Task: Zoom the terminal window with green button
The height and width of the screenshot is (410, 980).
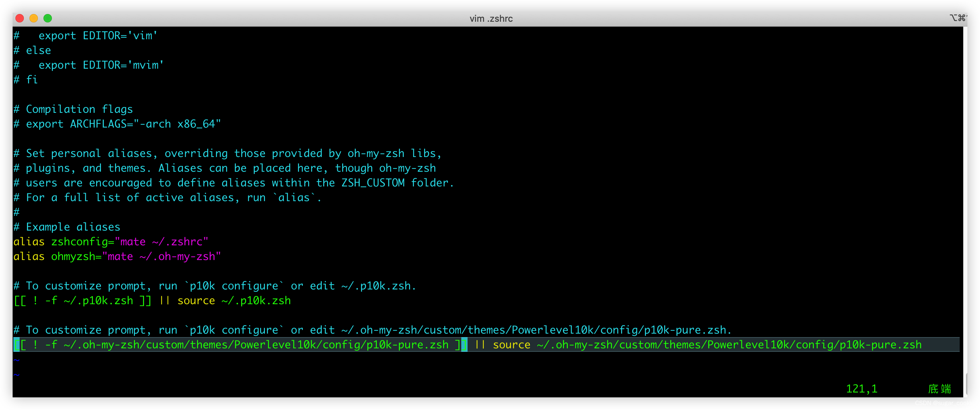Action: [48, 18]
